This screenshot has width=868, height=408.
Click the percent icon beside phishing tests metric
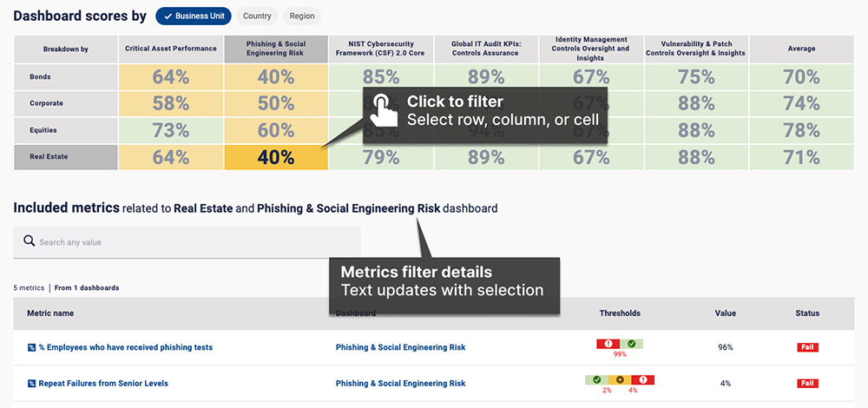click(31, 347)
